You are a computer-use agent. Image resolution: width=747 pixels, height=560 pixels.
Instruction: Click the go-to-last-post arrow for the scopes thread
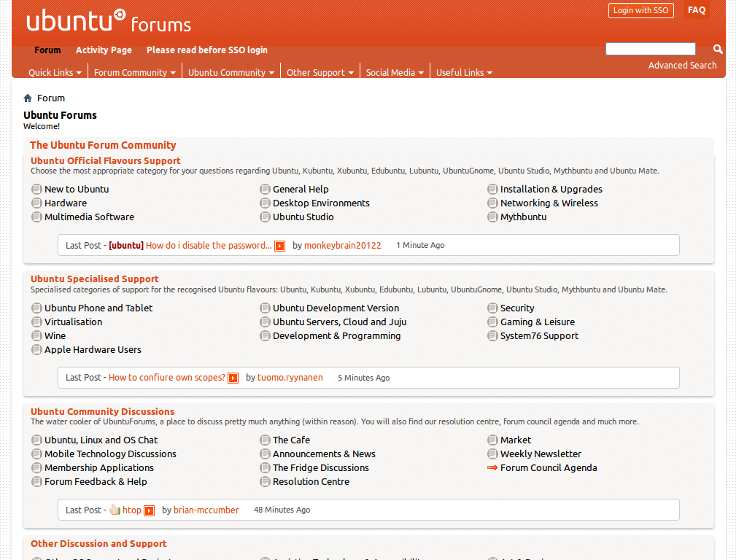233,378
